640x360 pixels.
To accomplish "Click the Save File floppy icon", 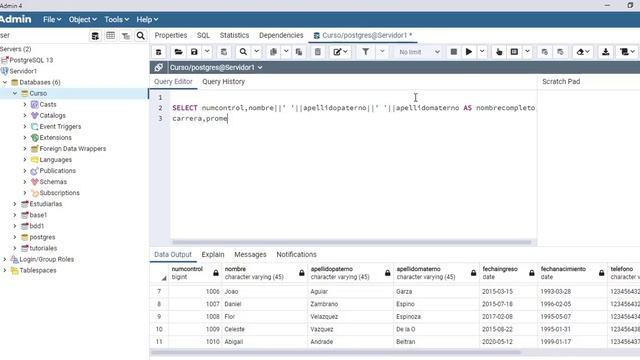I will (x=194, y=52).
